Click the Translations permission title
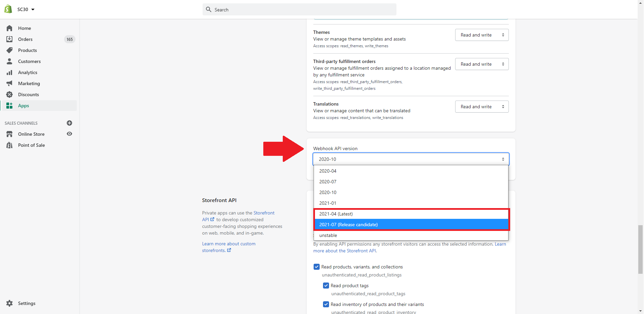This screenshot has height=314, width=644. coord(326,104)
